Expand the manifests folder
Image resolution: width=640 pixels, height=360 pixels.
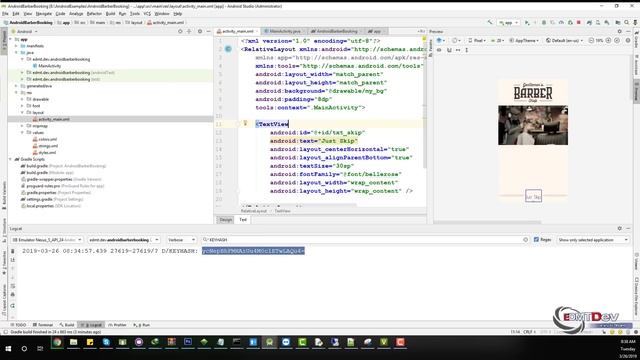pos(17,46)
